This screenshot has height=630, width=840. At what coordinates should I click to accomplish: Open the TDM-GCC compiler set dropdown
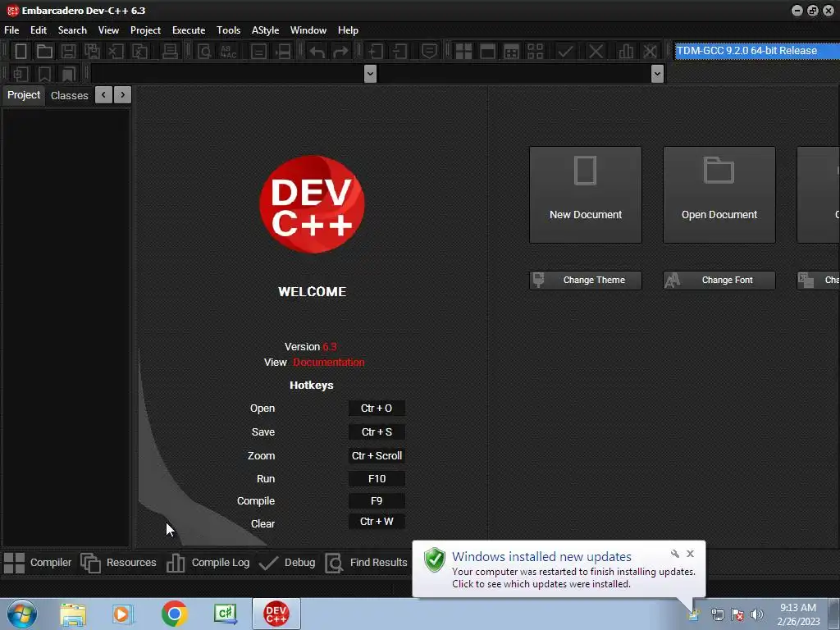(x=756, y=51)
